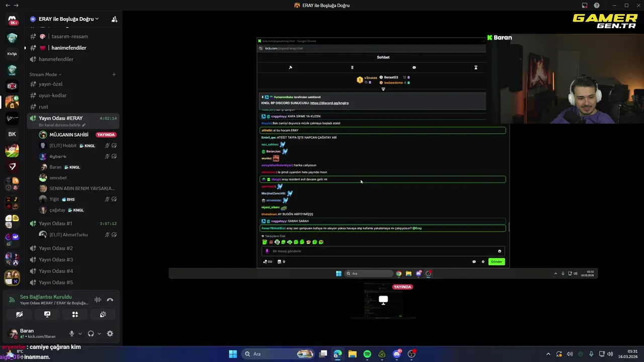This screenshot has height=362, width=644.
Task: Collapse the Stream Mode category
Action: click(x=45, y=74)
